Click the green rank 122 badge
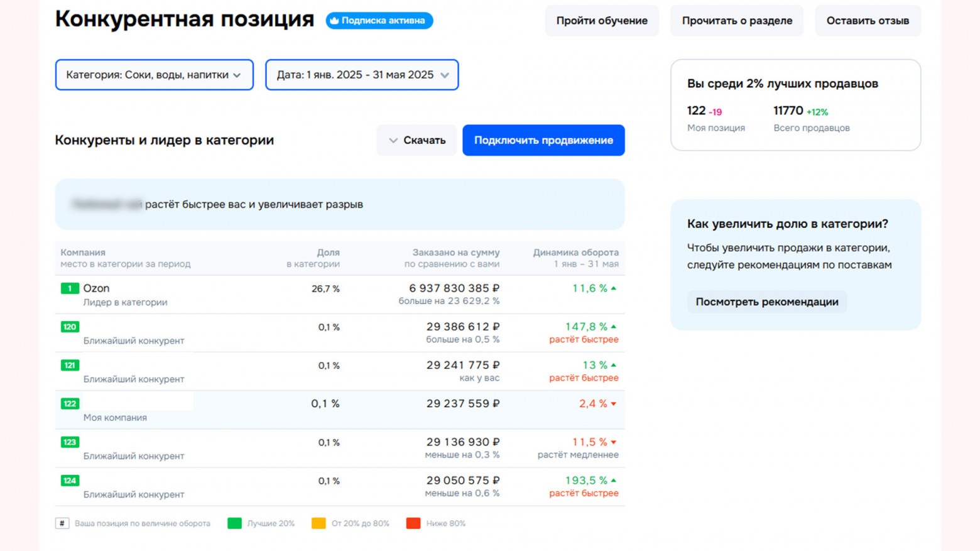 click(x=70, y=404)
